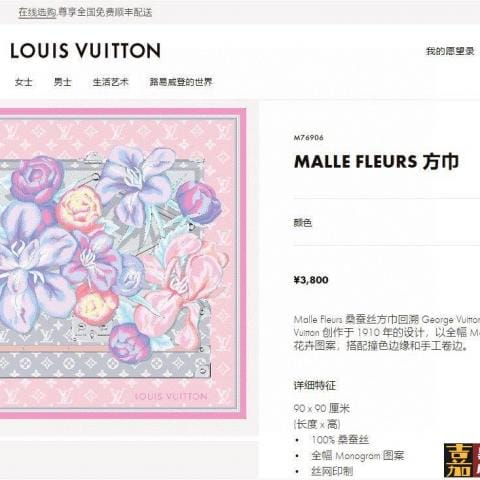Click the Malle Fleurs description paragraph

coord(387,332)
